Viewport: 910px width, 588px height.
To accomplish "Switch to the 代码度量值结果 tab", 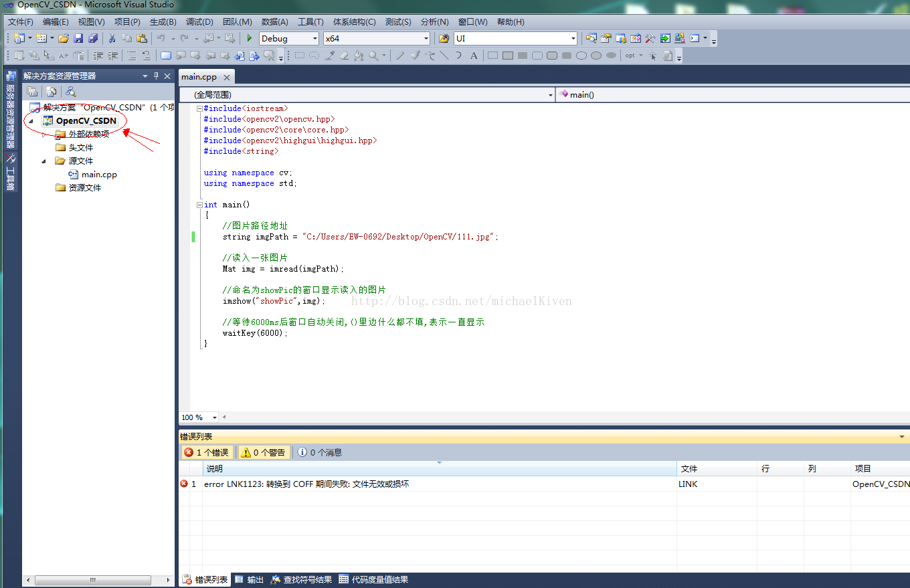I will 373,580.
